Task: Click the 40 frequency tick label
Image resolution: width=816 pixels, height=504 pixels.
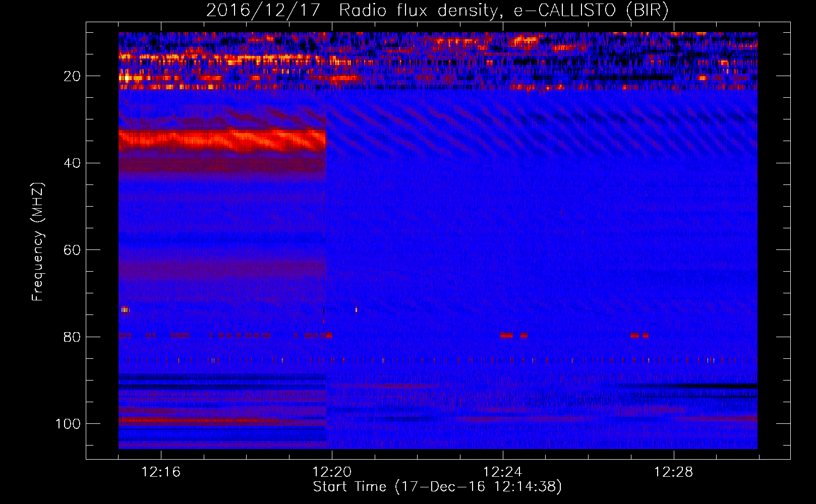Action: (x=72, y=163)
